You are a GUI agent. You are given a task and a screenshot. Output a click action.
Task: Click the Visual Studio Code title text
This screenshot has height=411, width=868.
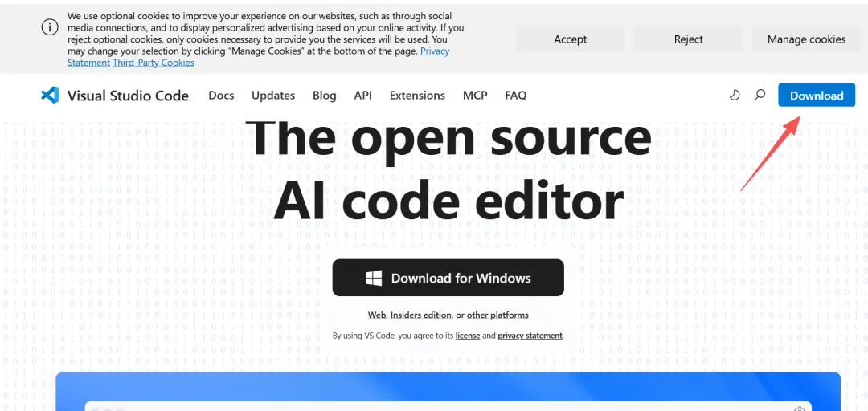128,96
